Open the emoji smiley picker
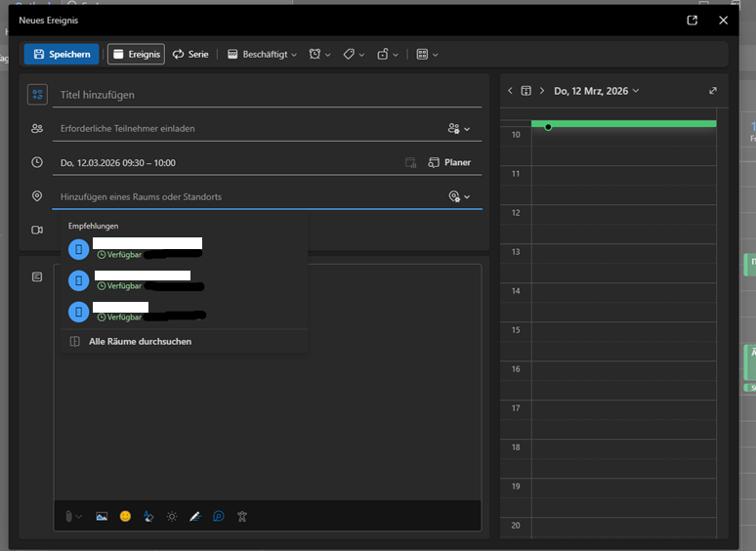The width and height of the screenshot is (756, 551). point(125,516)
